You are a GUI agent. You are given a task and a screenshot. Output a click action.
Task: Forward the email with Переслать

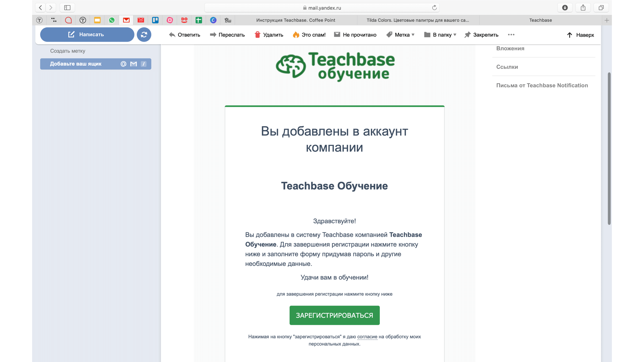pos(227,35)
